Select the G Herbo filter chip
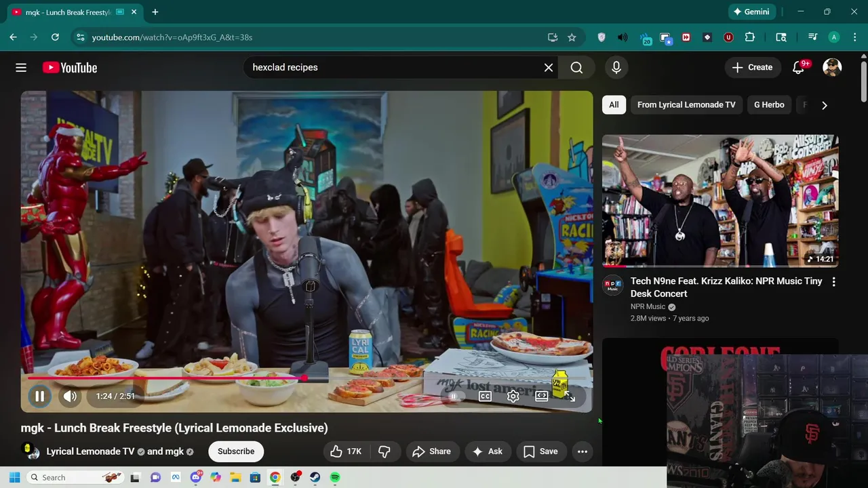This screenshot has width=868, height=488. tap(769, 105)
